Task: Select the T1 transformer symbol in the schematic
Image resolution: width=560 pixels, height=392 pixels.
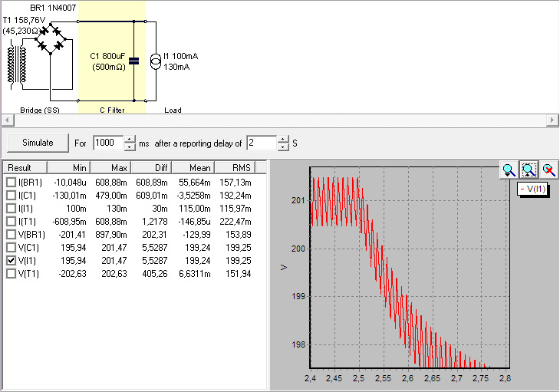Action: coord(18,64)
